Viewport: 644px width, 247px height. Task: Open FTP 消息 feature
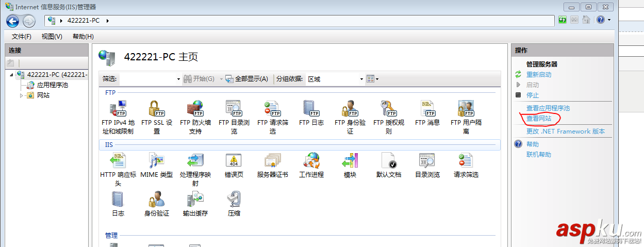click(x=427, y=113)
